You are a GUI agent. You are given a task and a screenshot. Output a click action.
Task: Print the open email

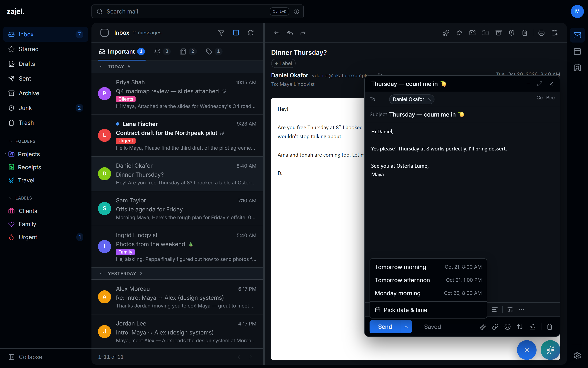pyautogui.click(x=541, y=33)
